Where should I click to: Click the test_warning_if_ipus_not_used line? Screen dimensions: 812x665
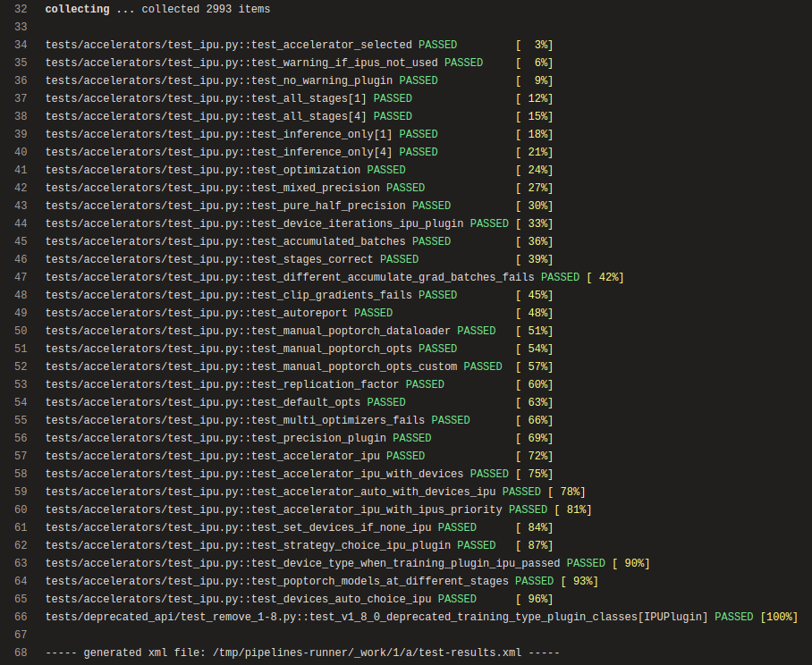pos(299,63)
